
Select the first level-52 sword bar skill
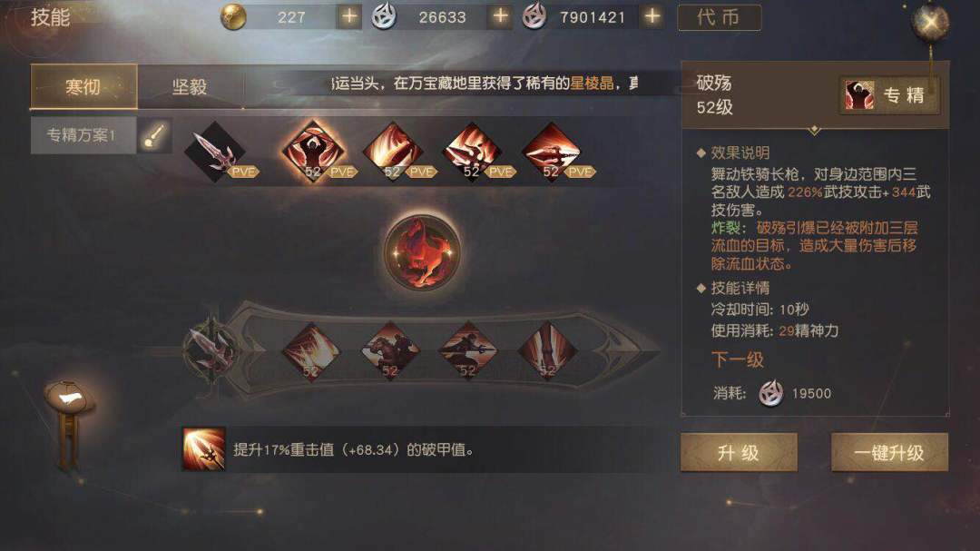tap(312, 351)
